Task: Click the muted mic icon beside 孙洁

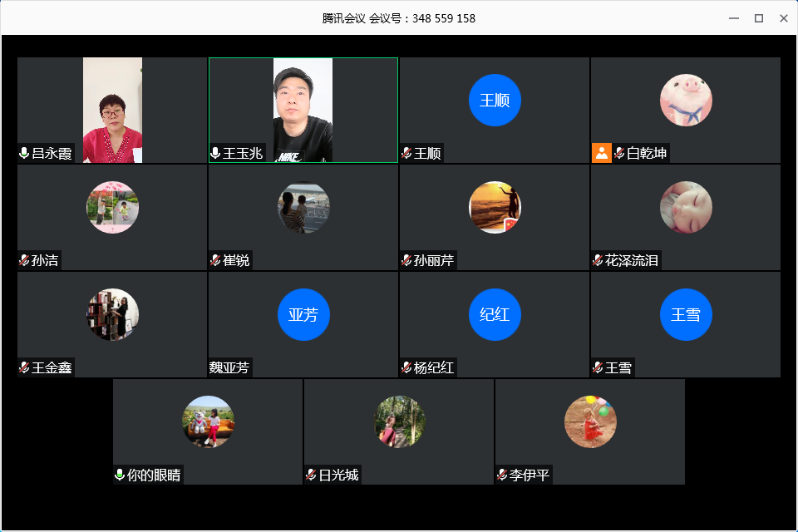Action: (24, 260)
